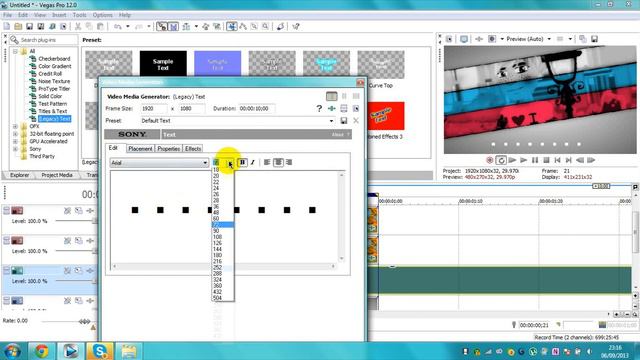Open the Undo history dropdown arrow
This screenshot has width=640, height=360.
(128, 27)
